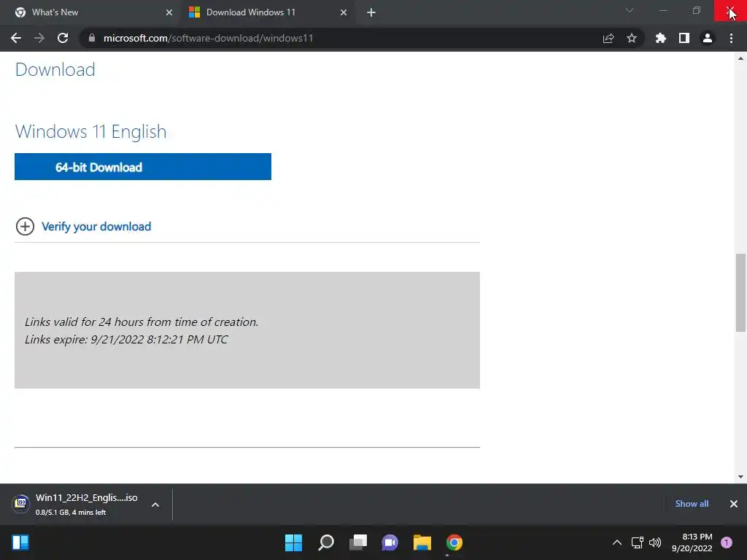Open Windows Widgets from the taskbar
This screenshot has width=747, height=560.
click(x=20, y=542)
